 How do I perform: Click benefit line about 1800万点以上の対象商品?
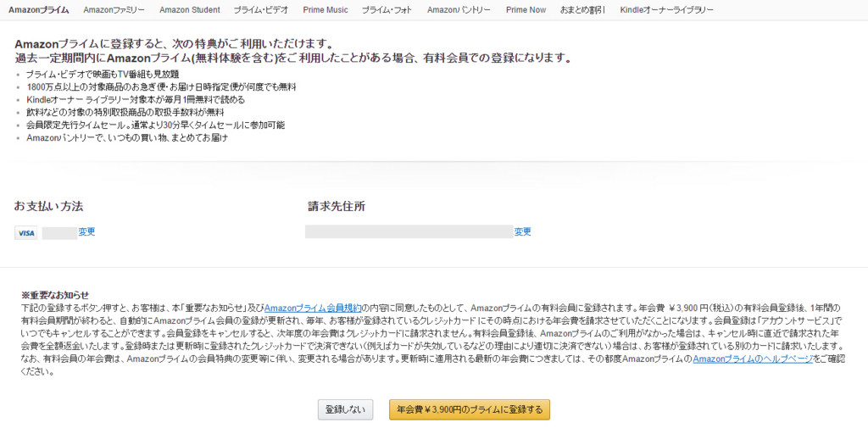[161, 87]
